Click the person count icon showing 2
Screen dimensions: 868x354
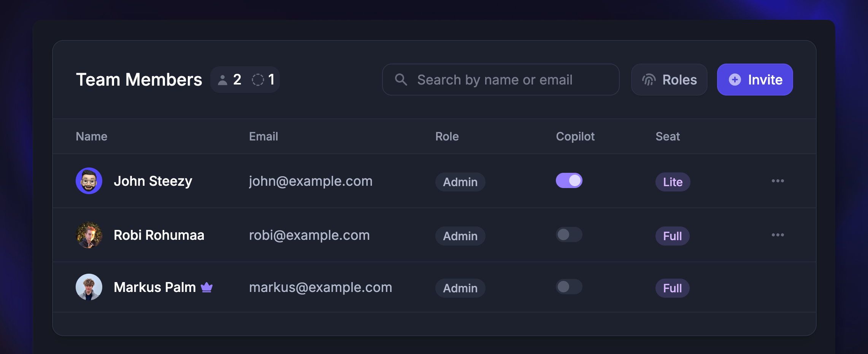(x=223, y=80)
